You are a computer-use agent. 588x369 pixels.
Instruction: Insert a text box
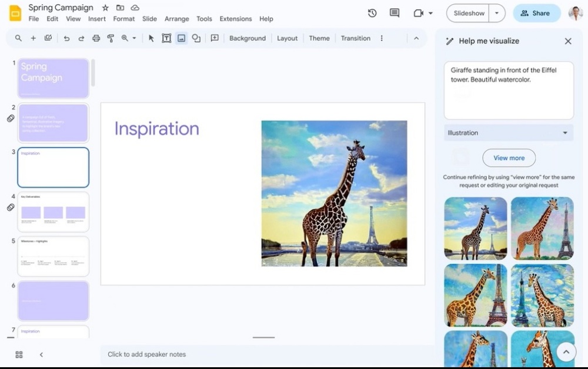click(x=166, y=38)
